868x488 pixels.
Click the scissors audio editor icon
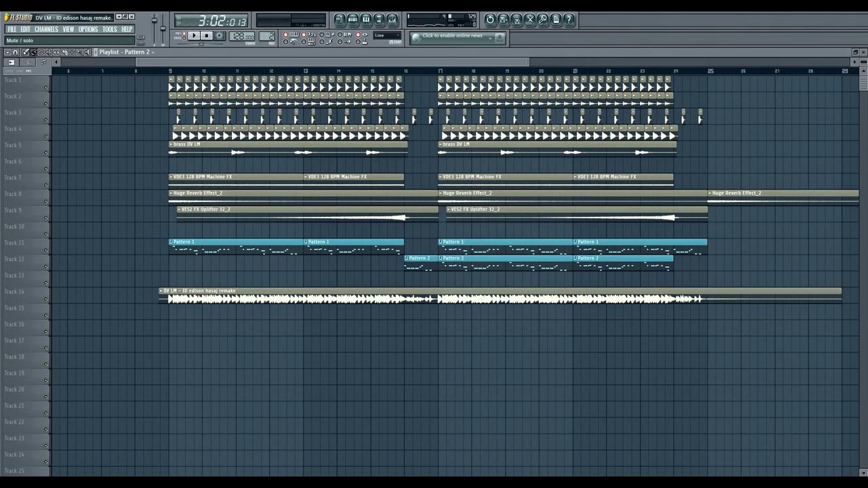[x=530, y=20]
